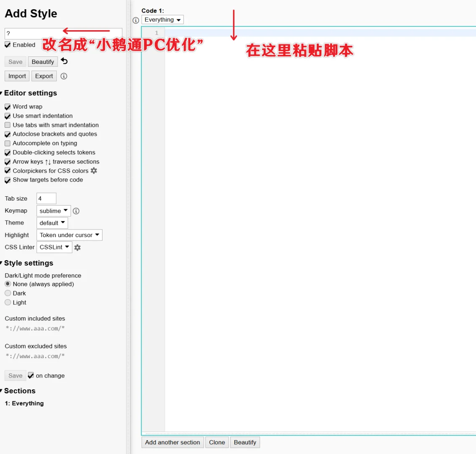Open the Keymap info icon

pos(76,211)
